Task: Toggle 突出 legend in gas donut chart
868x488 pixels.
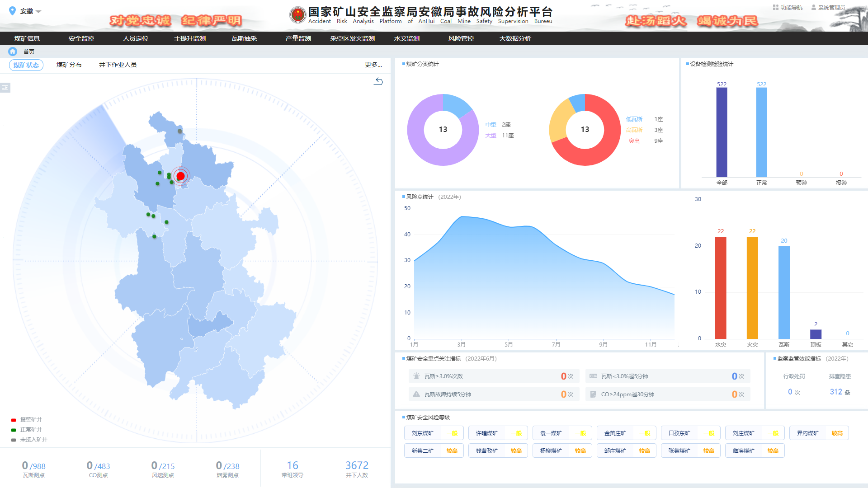Action: point(634,141)
